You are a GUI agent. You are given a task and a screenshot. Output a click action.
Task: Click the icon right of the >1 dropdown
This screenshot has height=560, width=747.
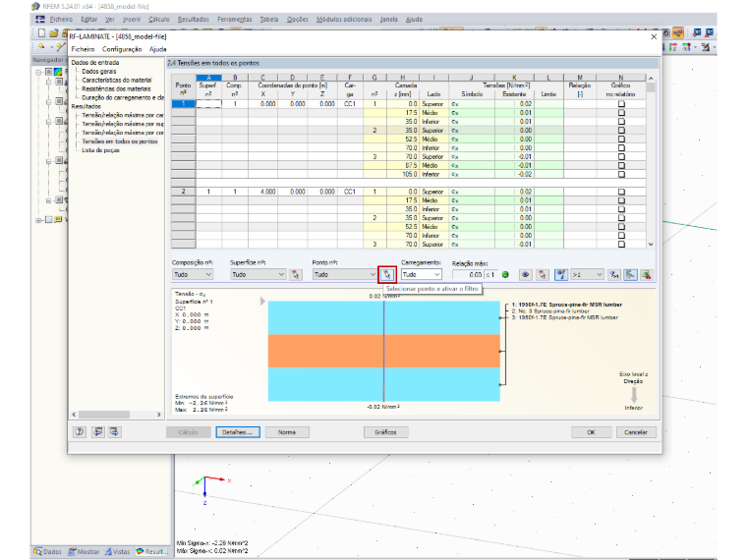coord(614,275)
